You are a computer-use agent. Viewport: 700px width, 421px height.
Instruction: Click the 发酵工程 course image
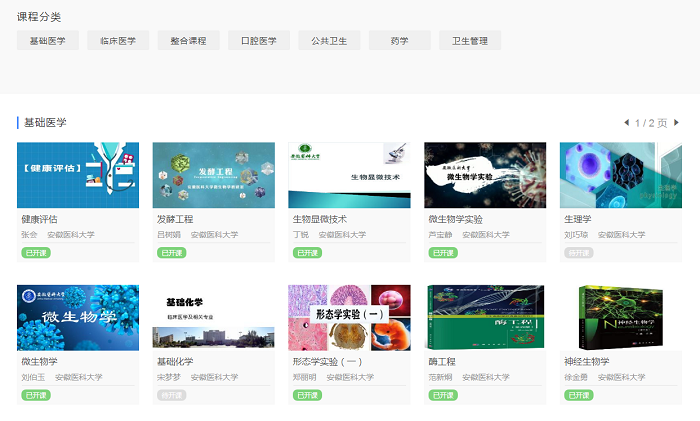pyautogui.click(x=214, y=175)
